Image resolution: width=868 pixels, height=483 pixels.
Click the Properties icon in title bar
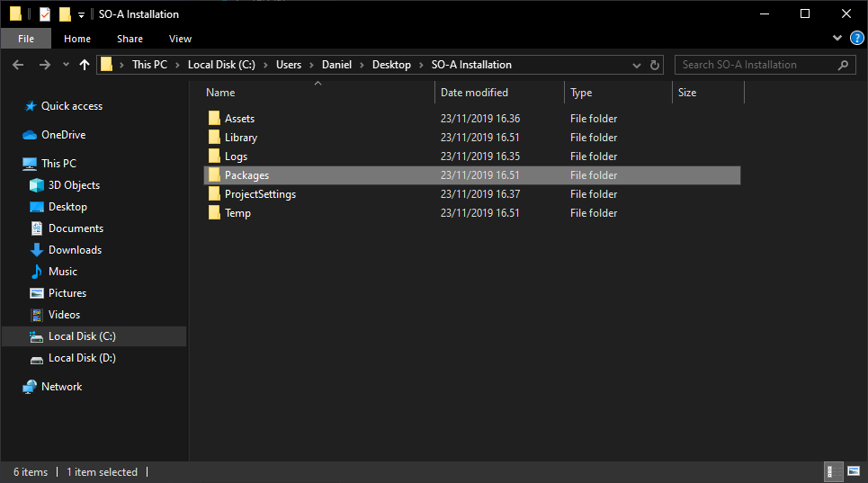pyautogui.click(x=45, y=13)
